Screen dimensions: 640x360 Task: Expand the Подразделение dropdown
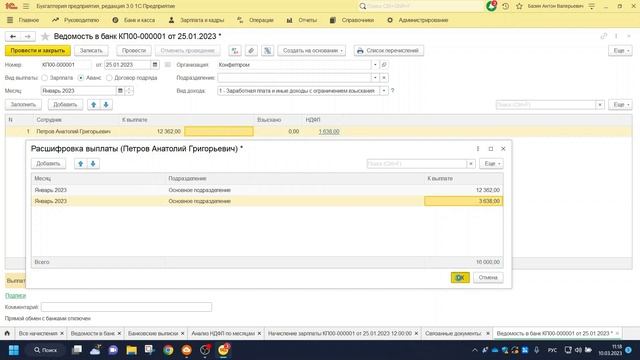[x=375, y=78]
